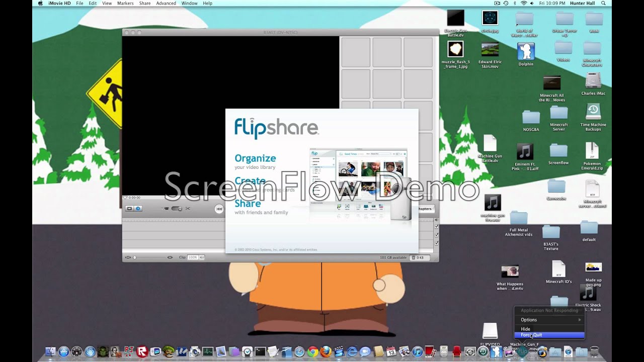Screen dimensions: 644x362
Task: Open the Wi-Fi status menu
Action: coord(524,3)
